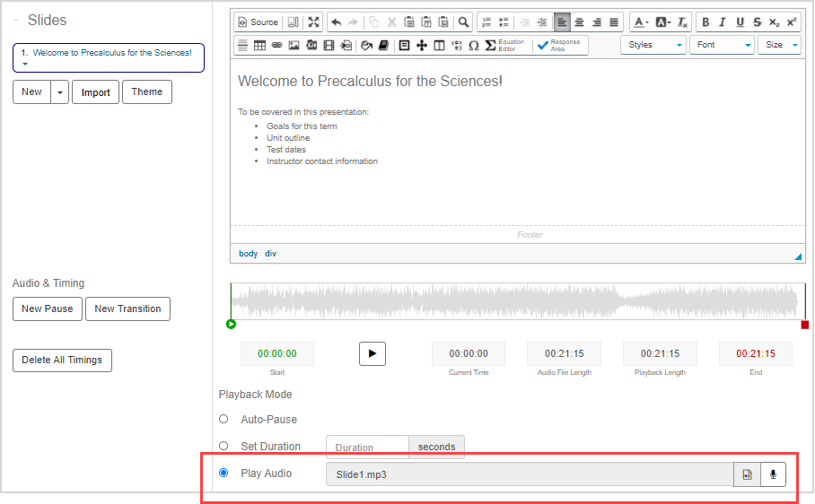Open the Styles dropdown

coord(654,45)
